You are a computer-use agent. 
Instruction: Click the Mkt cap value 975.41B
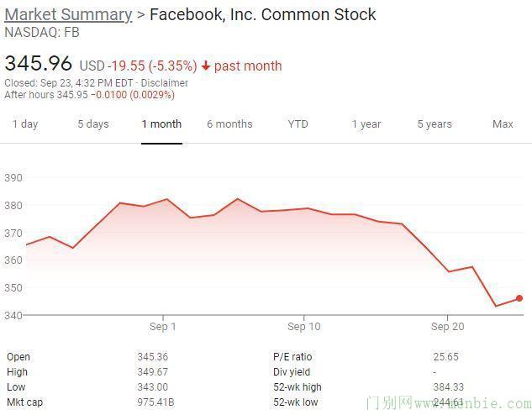(x=155, y=402)
